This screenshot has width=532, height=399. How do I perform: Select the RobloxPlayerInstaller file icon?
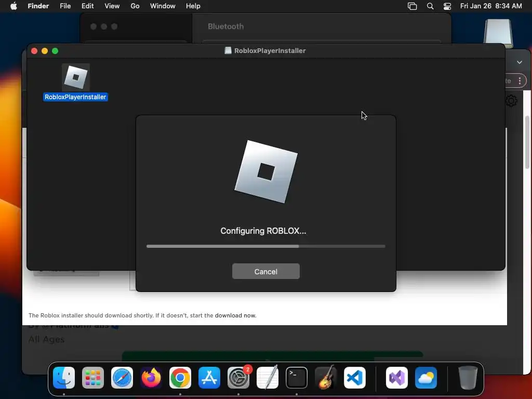(76, 77)
